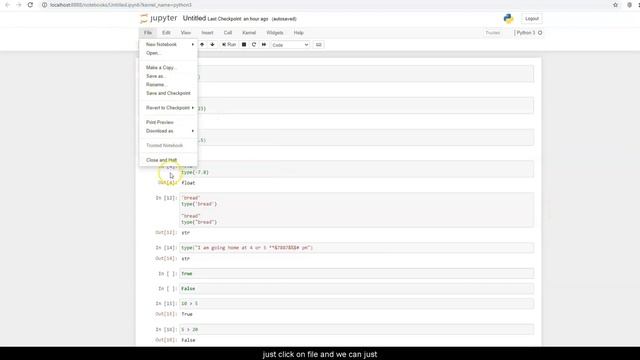This screenshot has width=640, height=360.
Task: Select Make a Copy... menu entry
Action: [169, 67]
